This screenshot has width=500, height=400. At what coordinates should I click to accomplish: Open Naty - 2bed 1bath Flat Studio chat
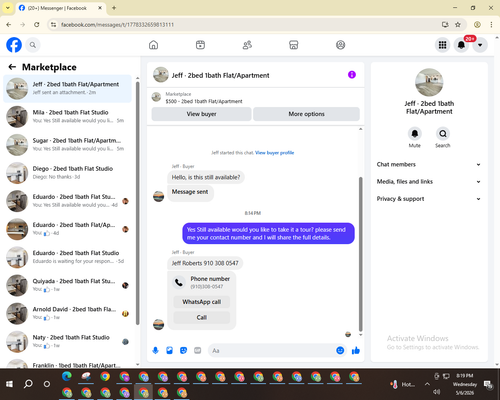coord(67,341)
